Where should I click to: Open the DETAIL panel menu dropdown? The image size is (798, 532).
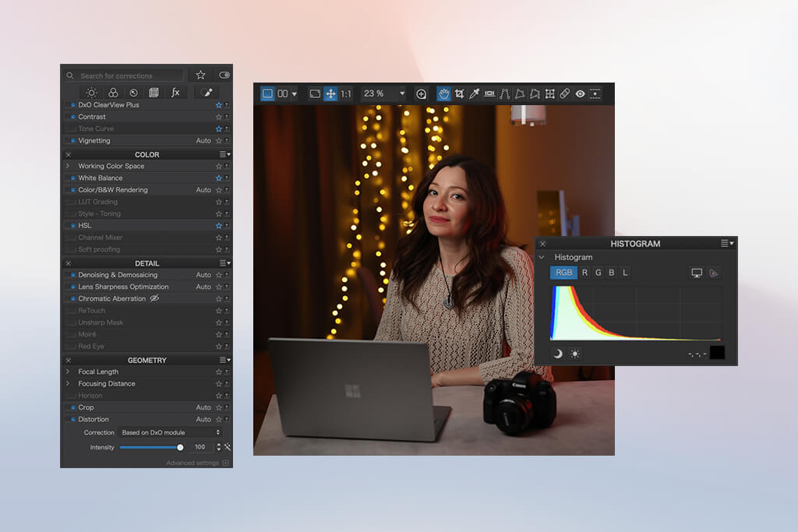tap(224, 263)
